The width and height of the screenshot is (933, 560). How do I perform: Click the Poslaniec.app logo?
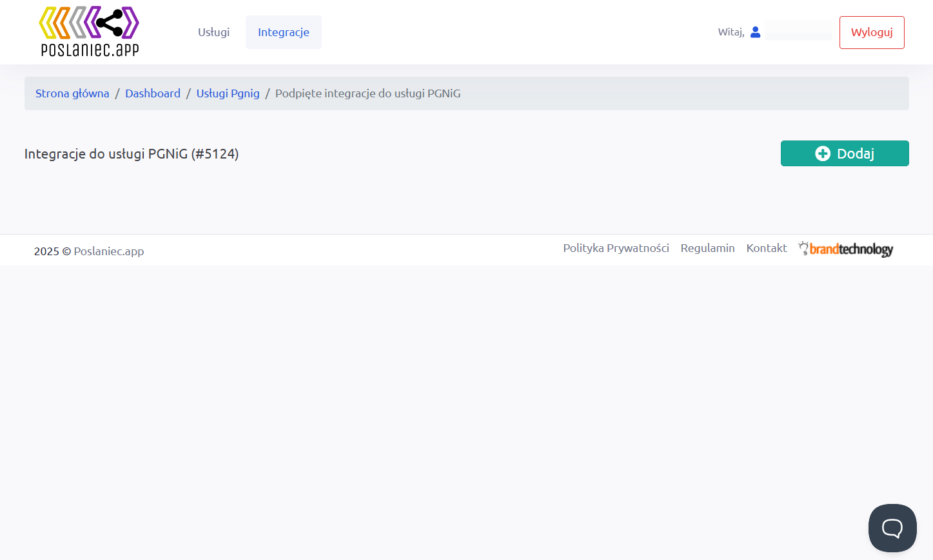pyautogui.click(x=89, y=32)
